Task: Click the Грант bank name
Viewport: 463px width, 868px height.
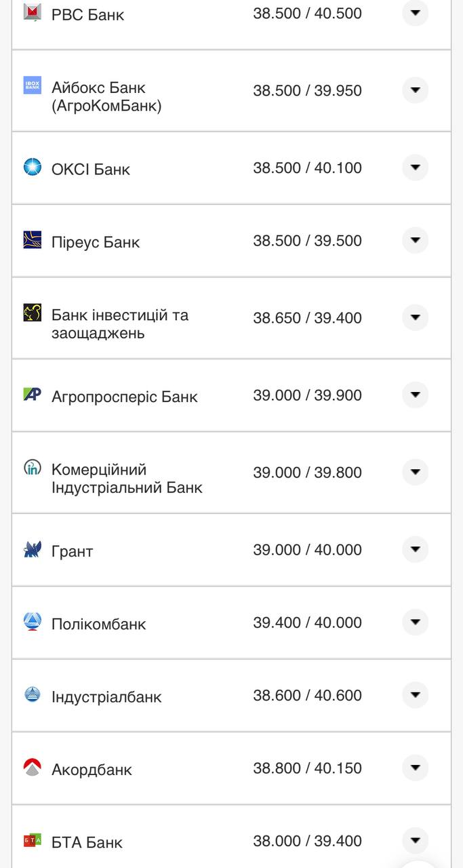Action: [x=71, y=551]
